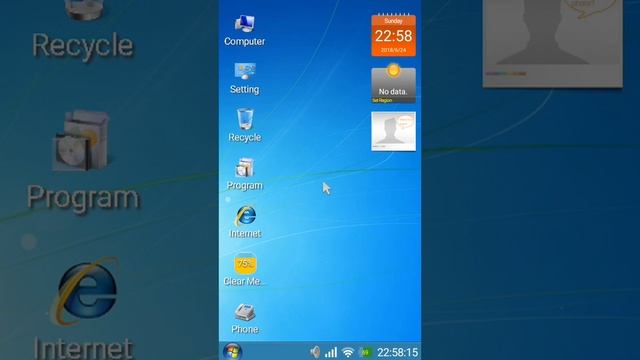Viewport: 640px width, 360px height.
Task: Click the speaker volume icon in the taskbar
Action: [x=315, y=352]
